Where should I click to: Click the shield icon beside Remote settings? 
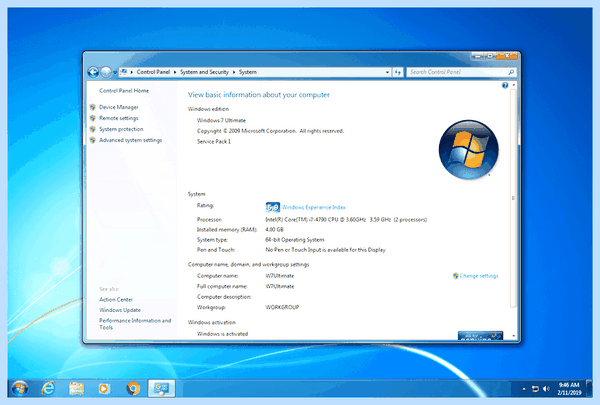93,118
